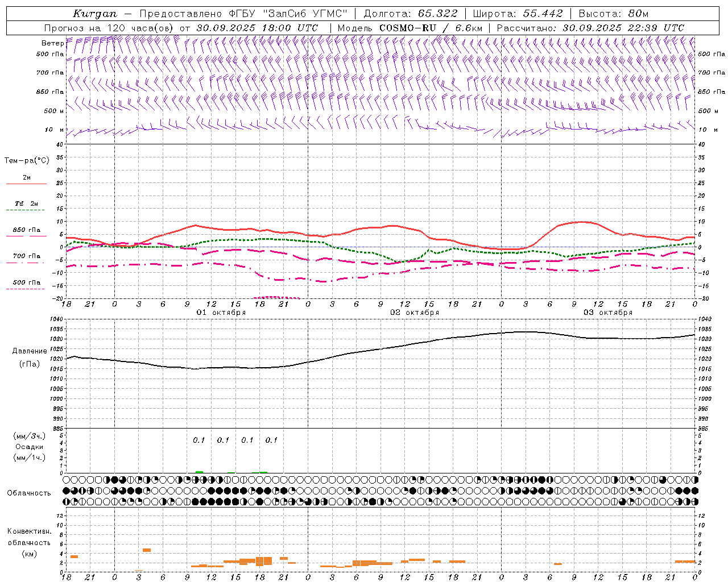Click the Ветер wind panel label

(52, 43)
